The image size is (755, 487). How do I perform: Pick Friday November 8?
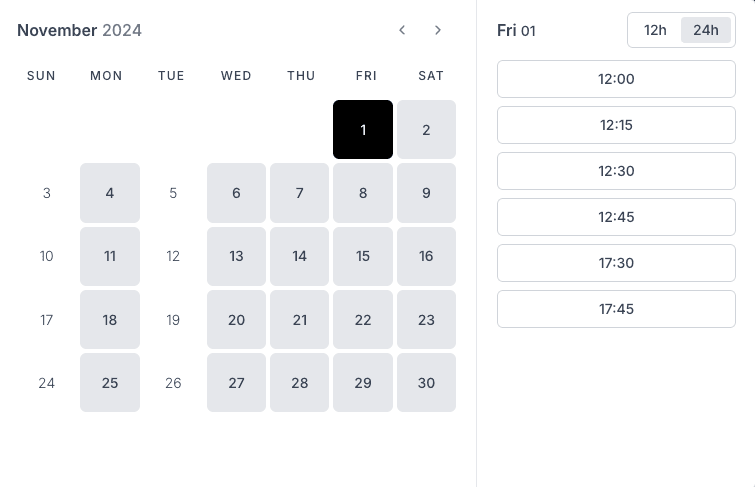[x=363, y=193]
